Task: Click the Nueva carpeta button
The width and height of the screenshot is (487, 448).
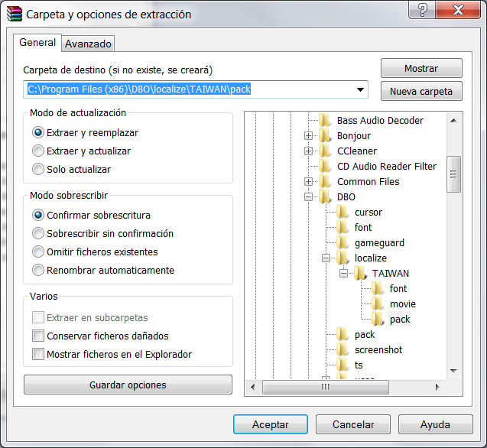Action: click(x=420, y=92)
